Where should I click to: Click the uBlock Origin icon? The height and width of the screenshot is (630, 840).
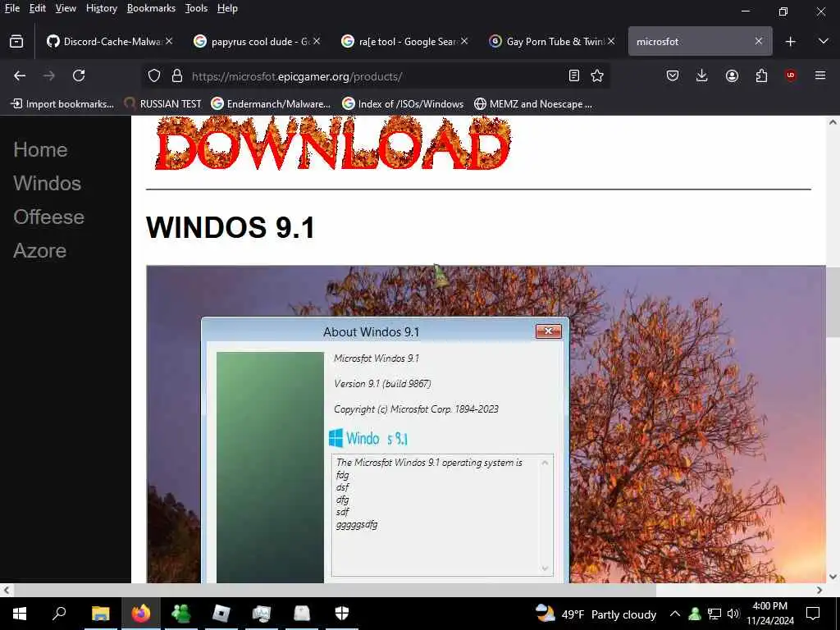pyautogui.click(x=790, y=75)
